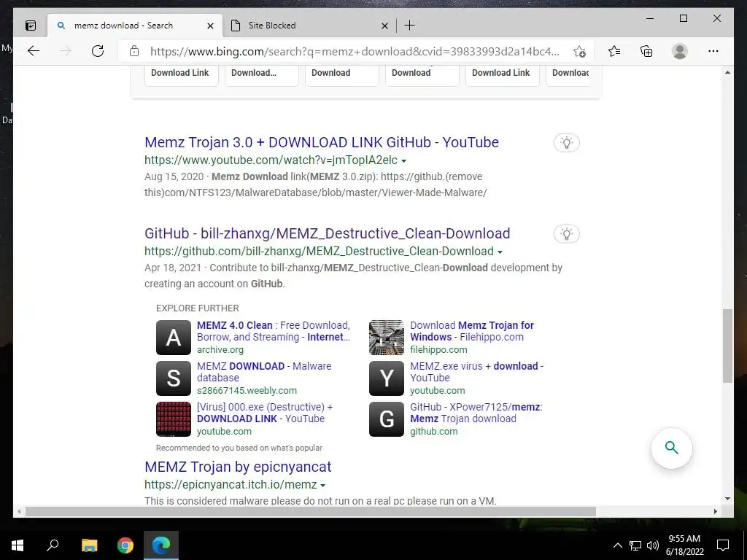Click the epicnyancat.itch.io/memz URL text
Image resolution: width=747 pixels, height=560 pixels.
tap(231, 484)
